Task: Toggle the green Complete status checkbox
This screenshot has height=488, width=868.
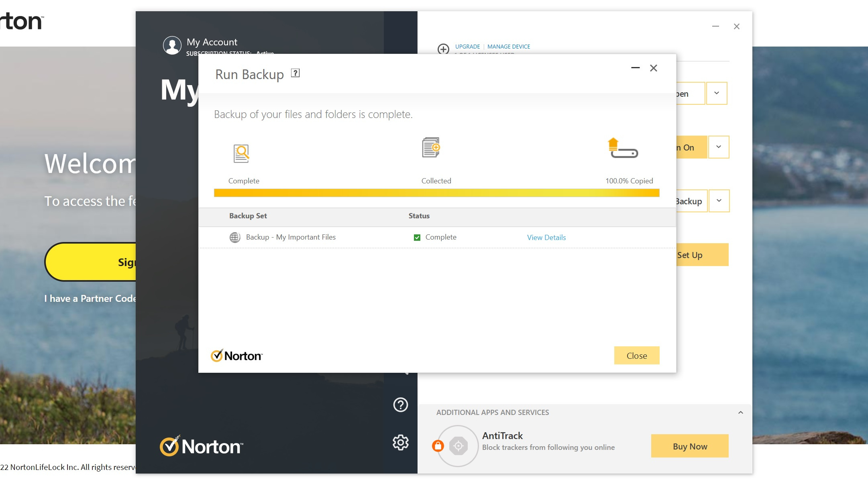Action: pos(417,238)
